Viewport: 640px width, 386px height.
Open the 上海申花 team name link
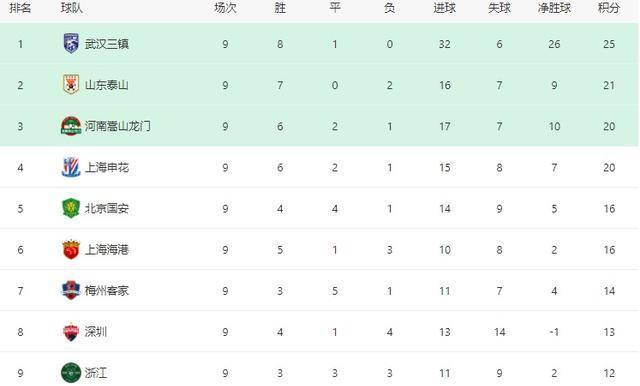[107, 168]
